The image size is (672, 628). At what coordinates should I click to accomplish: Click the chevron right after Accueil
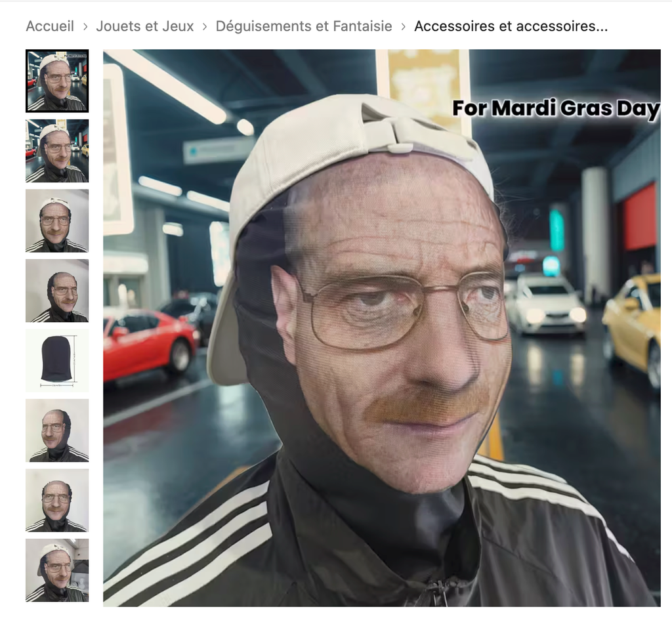pos(85,27)
